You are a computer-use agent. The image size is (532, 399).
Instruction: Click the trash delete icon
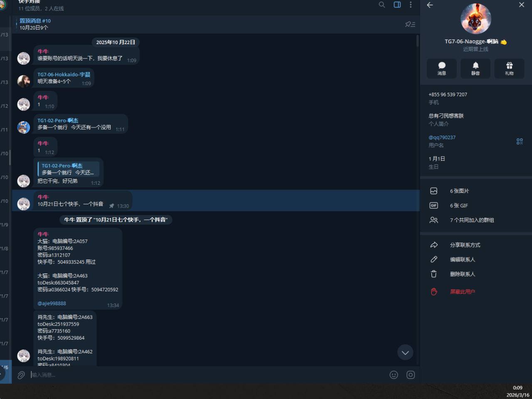click(x=433, y=274)
